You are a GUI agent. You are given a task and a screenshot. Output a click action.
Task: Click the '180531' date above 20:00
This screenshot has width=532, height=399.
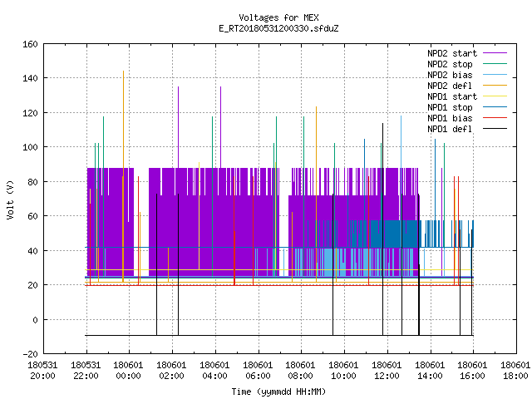(42, 366)
